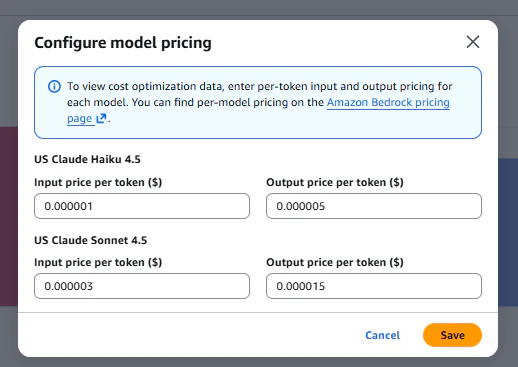This screenshot has width=518, height=367.
Task: Click the external link icon after 'page'
Action: [x=101, y=118]
